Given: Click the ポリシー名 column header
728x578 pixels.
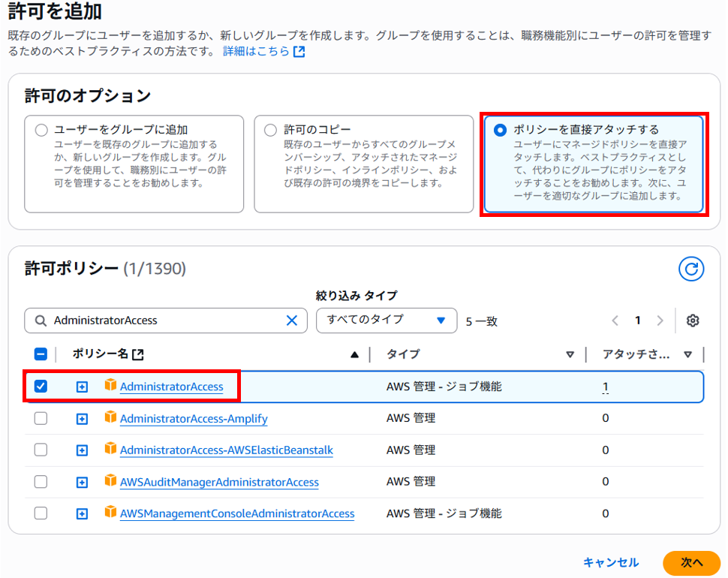Looking at the screenshot, I should click(x=100, y=354).
